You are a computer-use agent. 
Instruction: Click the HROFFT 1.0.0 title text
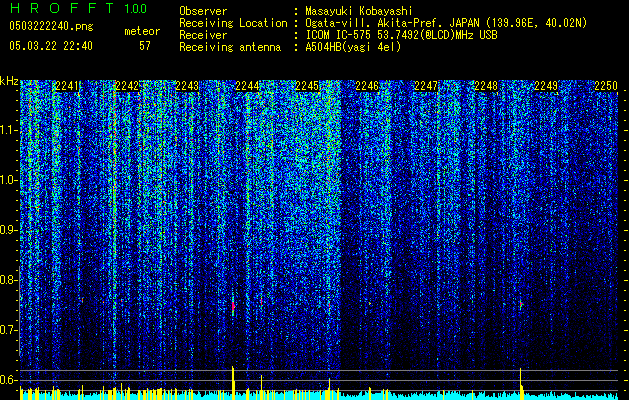coord(78,8)
